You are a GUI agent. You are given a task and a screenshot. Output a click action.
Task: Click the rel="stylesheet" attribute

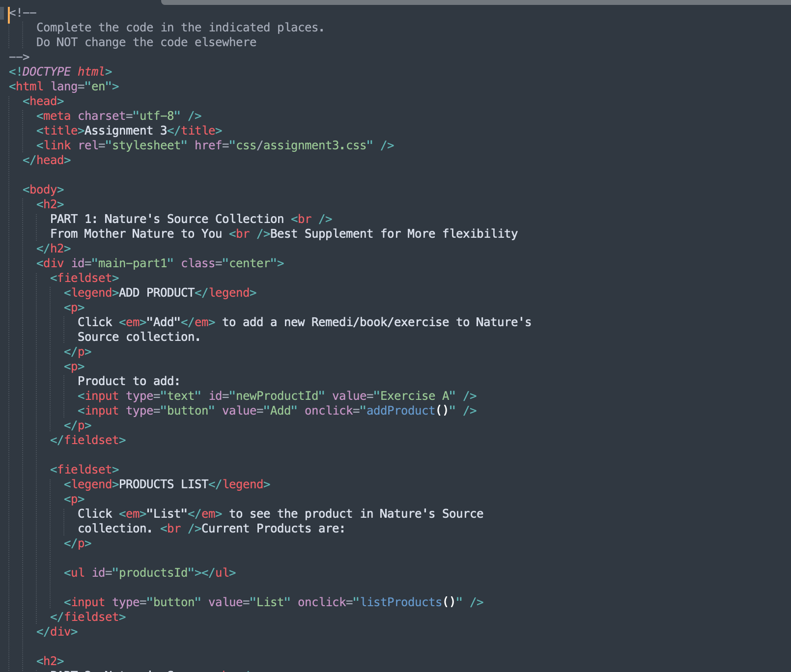tap(133, 145)
